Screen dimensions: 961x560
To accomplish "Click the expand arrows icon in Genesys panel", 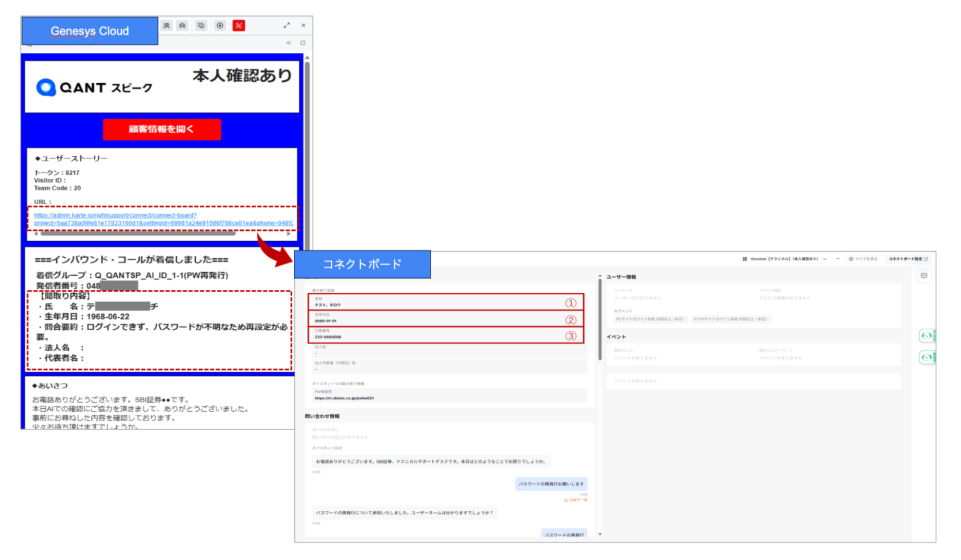I will [287, 25].
